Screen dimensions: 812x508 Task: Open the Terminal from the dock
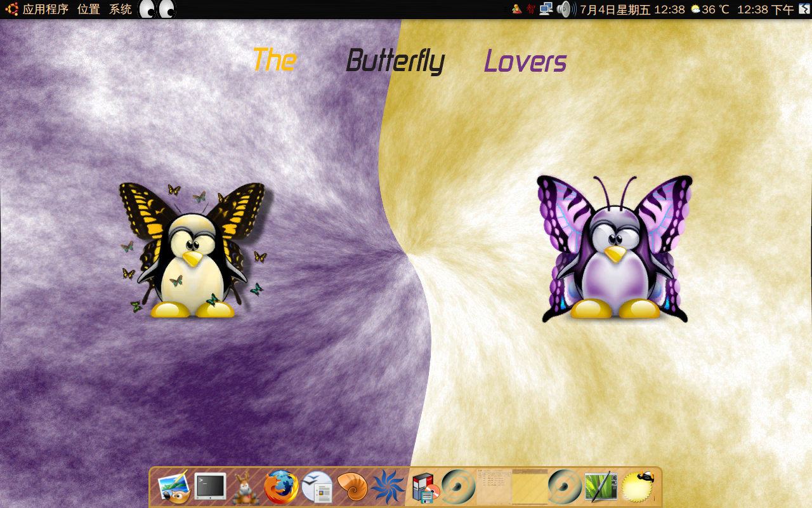click(210, 487)
